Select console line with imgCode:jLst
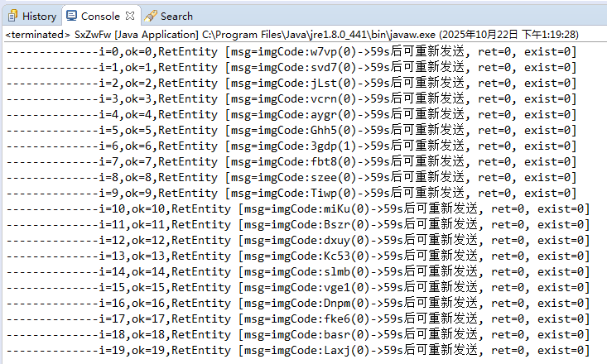This screenshot has width=607, height=364. click(291, 84)
